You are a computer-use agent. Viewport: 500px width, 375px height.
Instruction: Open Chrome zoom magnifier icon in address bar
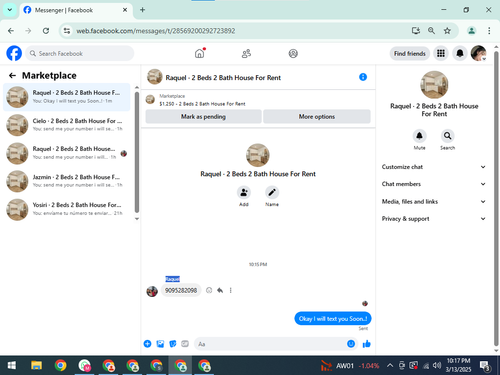[x=431, y=31]
